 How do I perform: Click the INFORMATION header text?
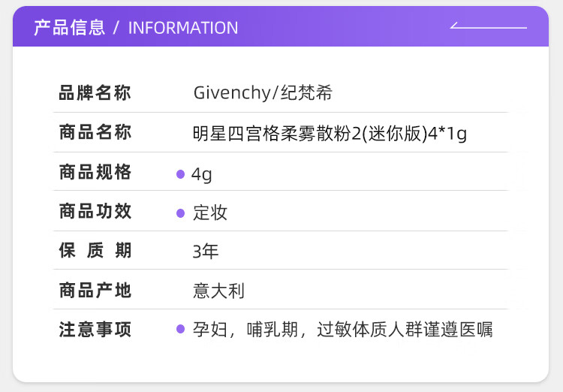tap(183, 28)
